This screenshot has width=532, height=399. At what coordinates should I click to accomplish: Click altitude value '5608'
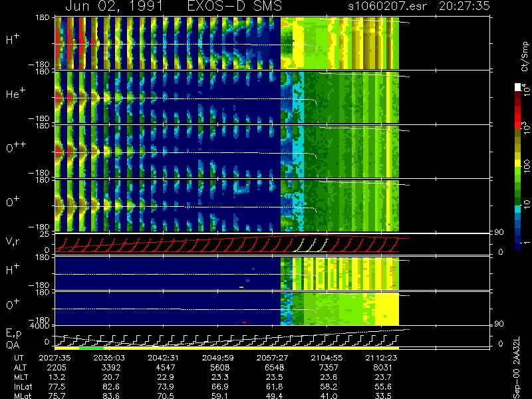[220, 368]
